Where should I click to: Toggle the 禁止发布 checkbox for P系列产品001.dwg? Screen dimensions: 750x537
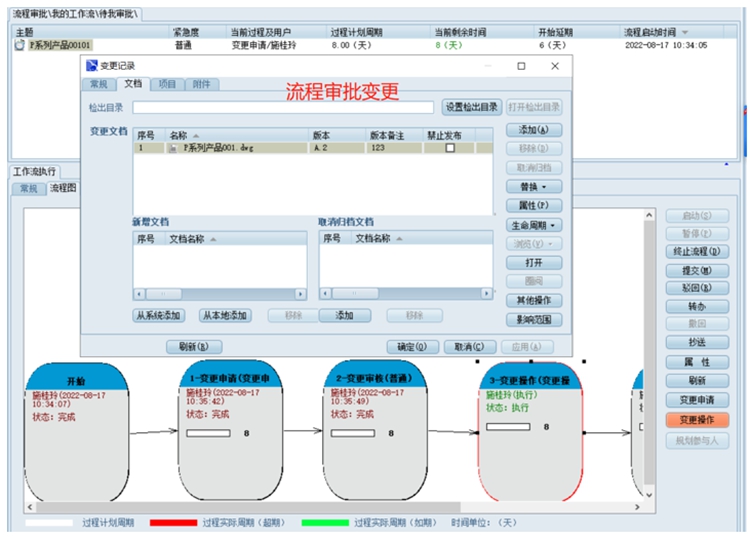(450, 147)
